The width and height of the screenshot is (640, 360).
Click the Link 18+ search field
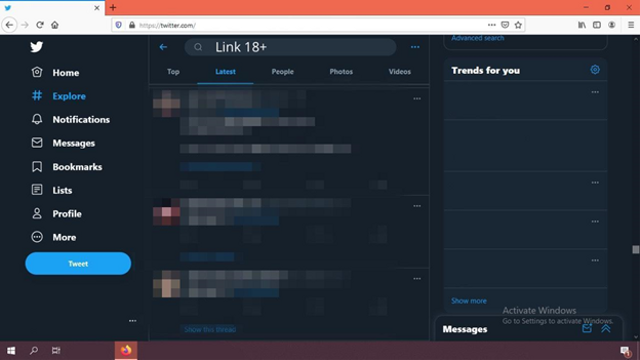pyautogui.click(x=290, y=47)
